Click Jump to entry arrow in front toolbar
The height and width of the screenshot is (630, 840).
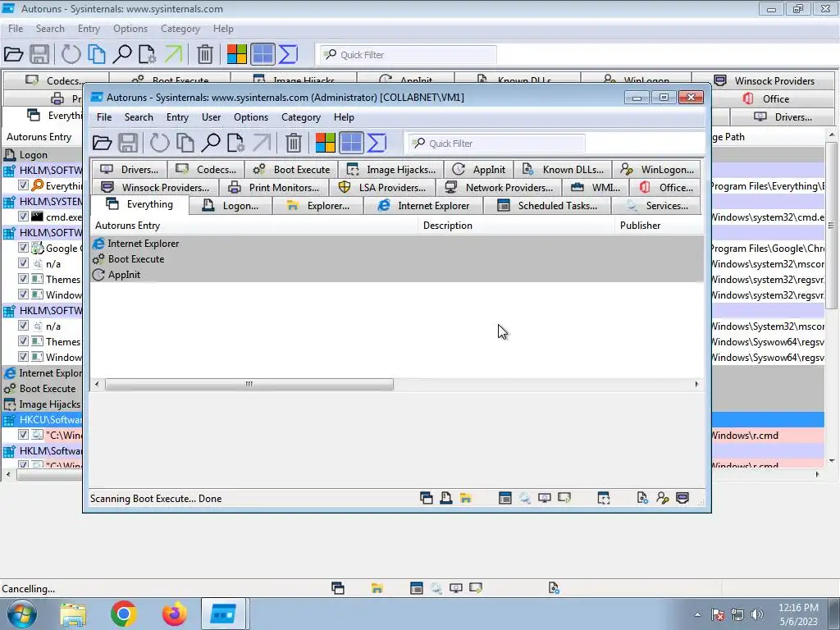262,143
